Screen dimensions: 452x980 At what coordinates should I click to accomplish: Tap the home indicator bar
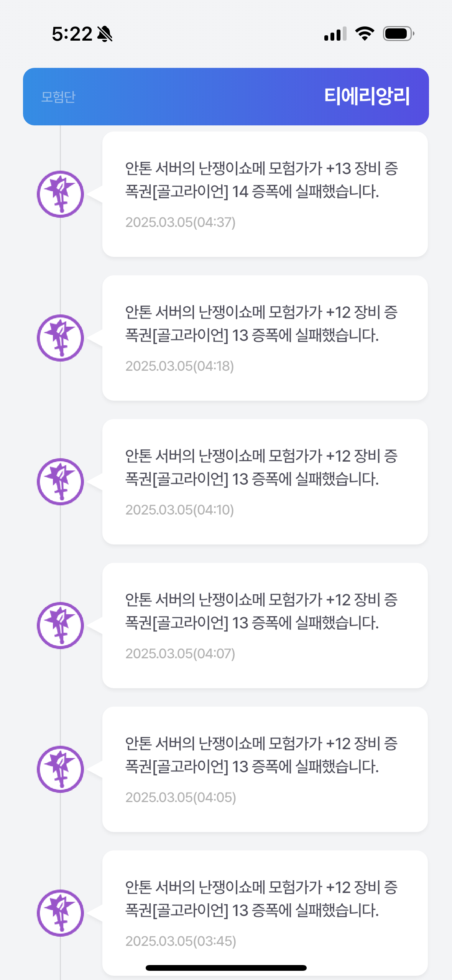tap(226, 968)
